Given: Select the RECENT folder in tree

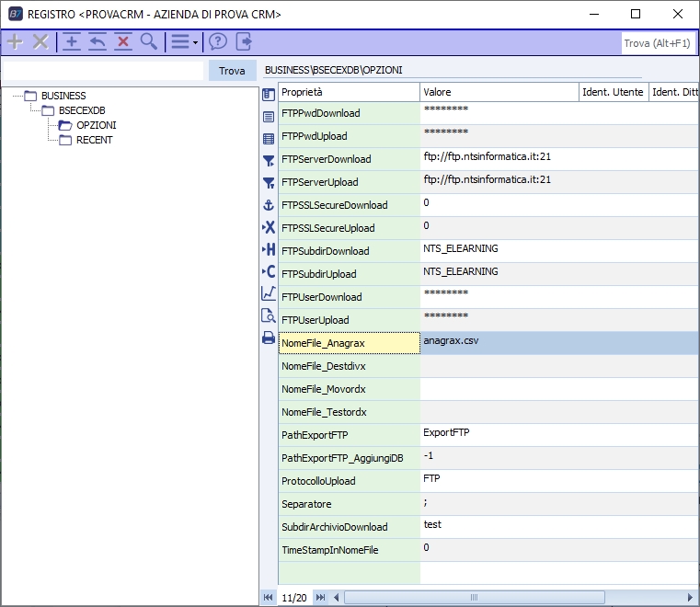Looking at the screenshot, I should 94,140.
